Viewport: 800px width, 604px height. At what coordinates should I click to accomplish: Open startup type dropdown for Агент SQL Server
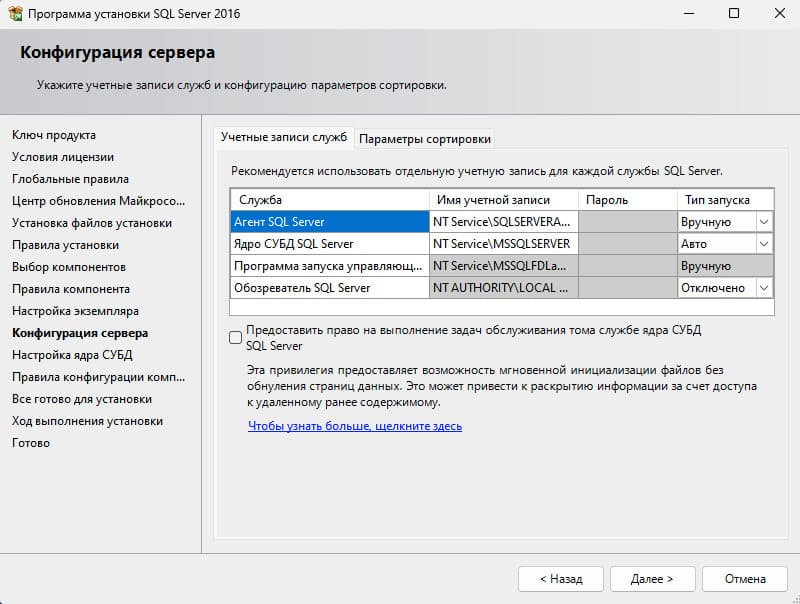(x=763, y=222)
